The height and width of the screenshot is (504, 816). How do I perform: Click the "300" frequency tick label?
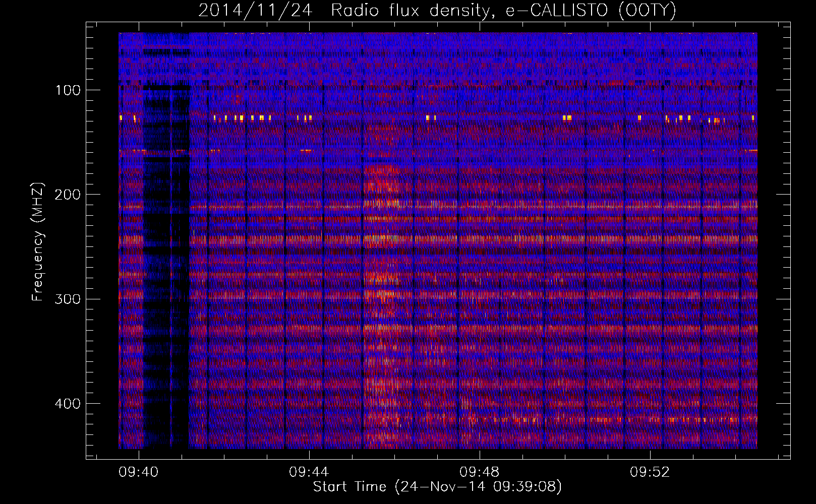tap(68, 299)
